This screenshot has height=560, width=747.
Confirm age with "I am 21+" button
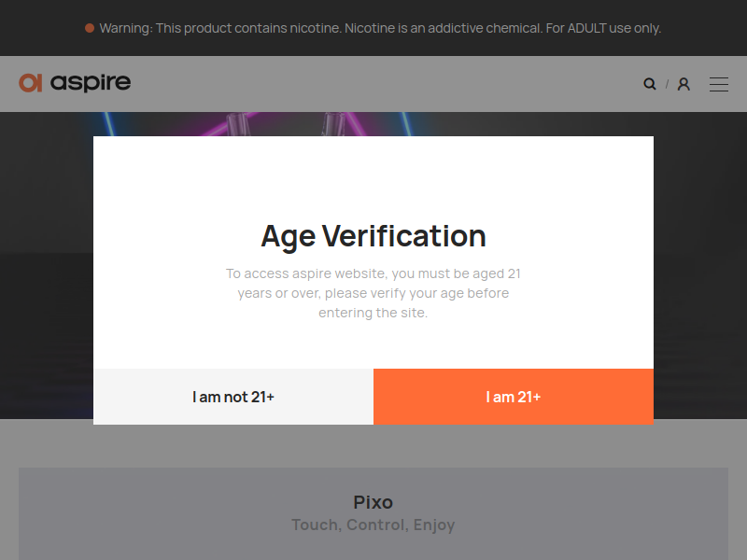[x=514, y=397]
